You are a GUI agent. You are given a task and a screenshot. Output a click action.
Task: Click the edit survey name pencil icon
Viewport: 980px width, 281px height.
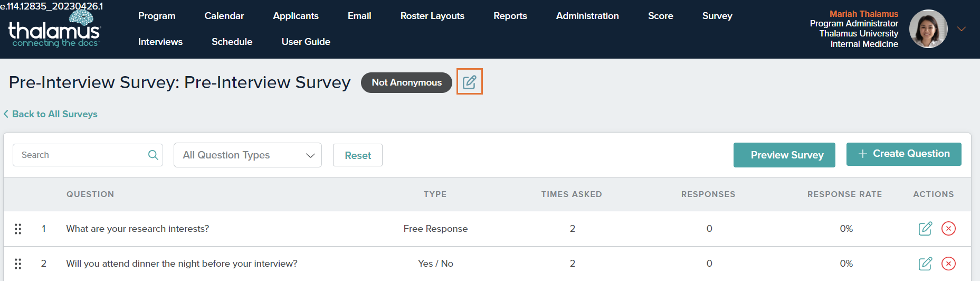pyautogui.click(x=469, y=82)
